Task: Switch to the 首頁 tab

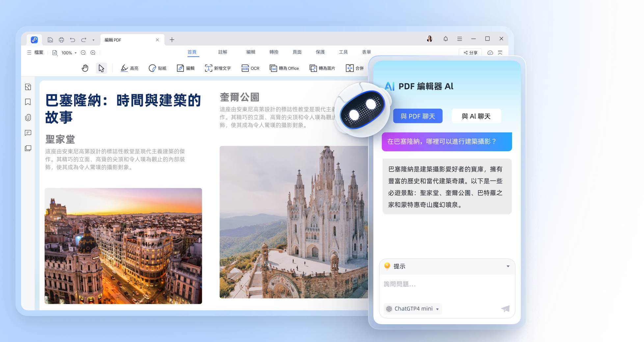Action: click(192, 52)
